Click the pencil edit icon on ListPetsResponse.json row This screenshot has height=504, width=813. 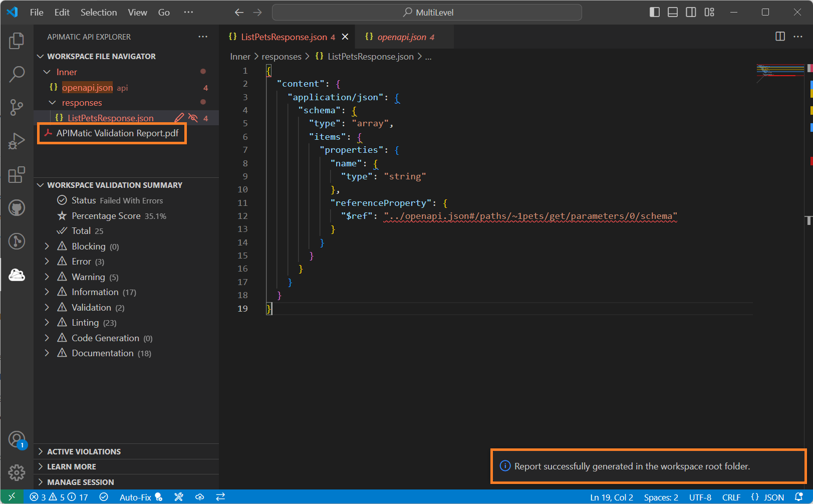click(x=179, y=118)
